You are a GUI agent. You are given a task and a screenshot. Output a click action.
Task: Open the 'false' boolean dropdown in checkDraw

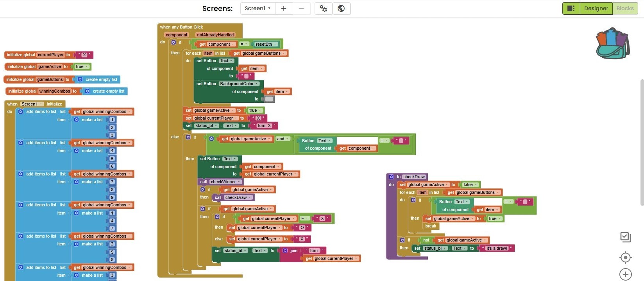pos(476,185)
